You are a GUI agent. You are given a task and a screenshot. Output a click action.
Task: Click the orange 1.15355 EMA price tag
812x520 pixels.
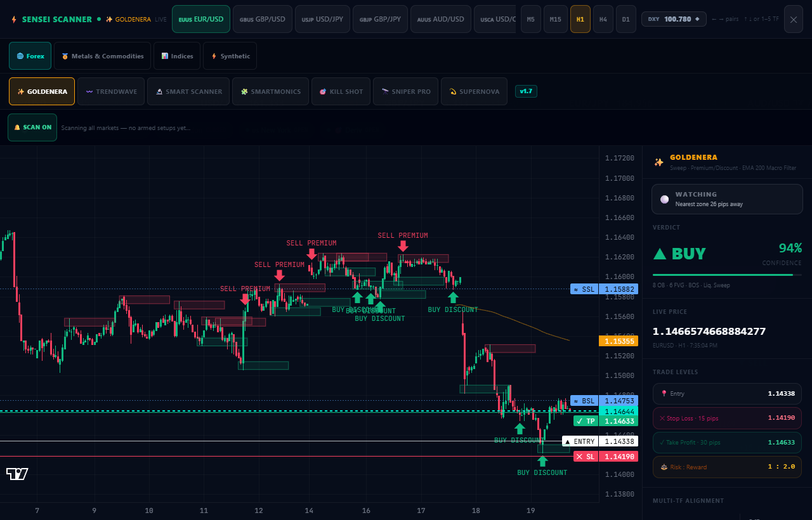[x=619, y=341]
